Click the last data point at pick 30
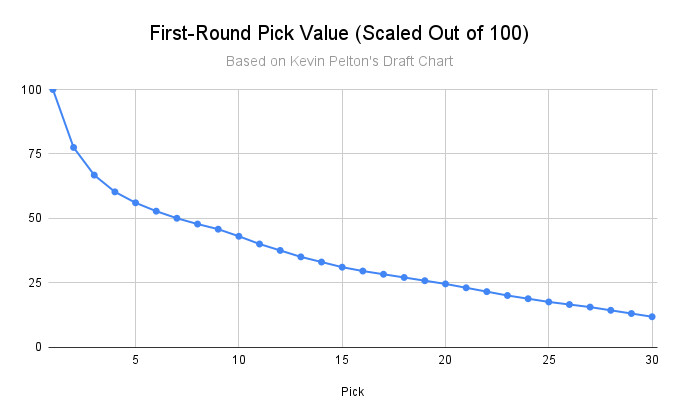Screen dimensions: 678x420 652,317
